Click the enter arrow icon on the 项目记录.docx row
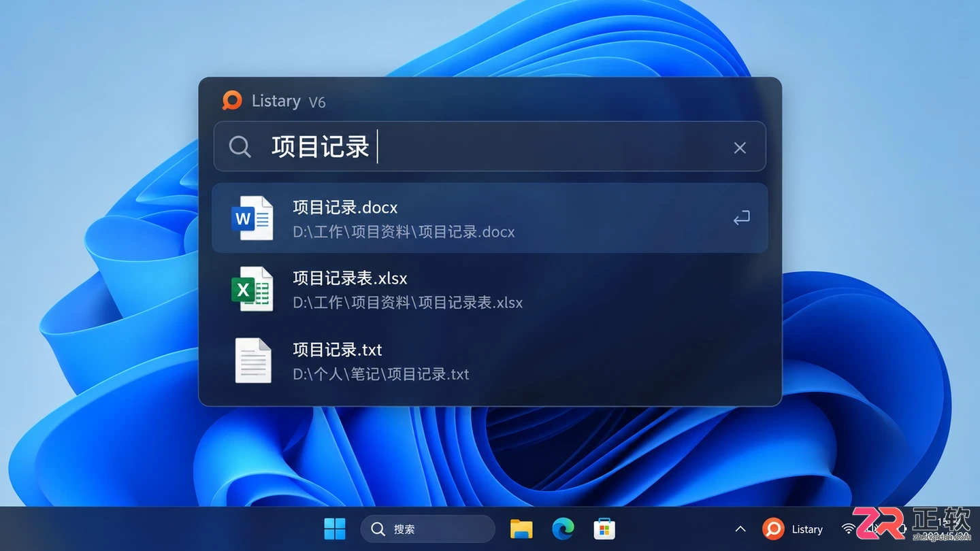 (741, 218)
